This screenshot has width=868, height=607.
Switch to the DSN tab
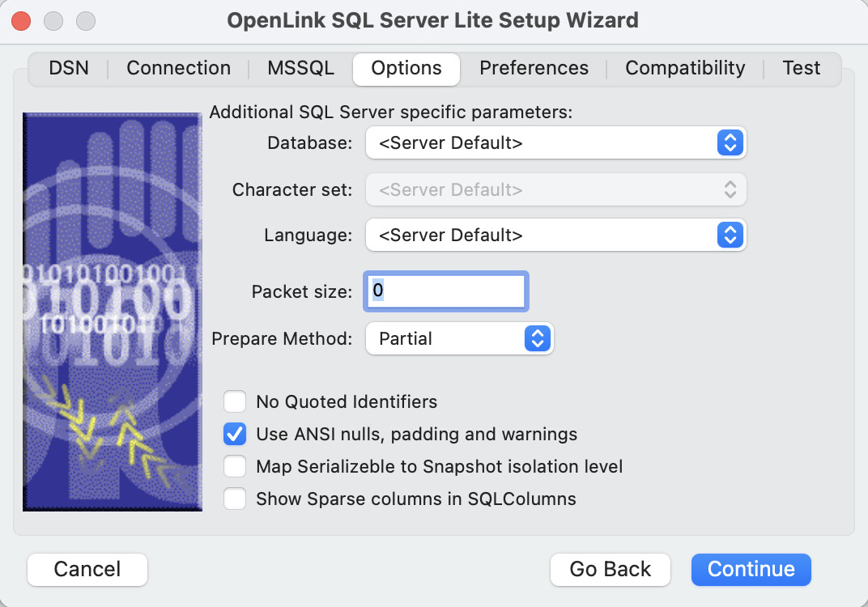pyautogui.click(x=69, y=69)
